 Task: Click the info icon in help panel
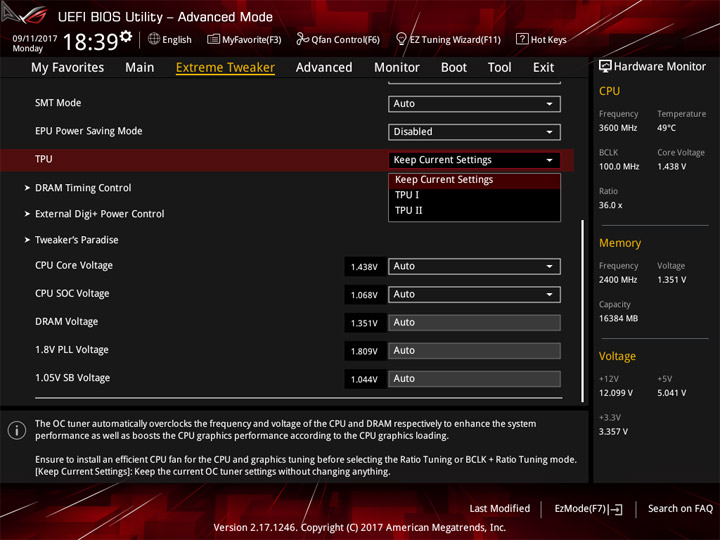(x=17, y=430)
